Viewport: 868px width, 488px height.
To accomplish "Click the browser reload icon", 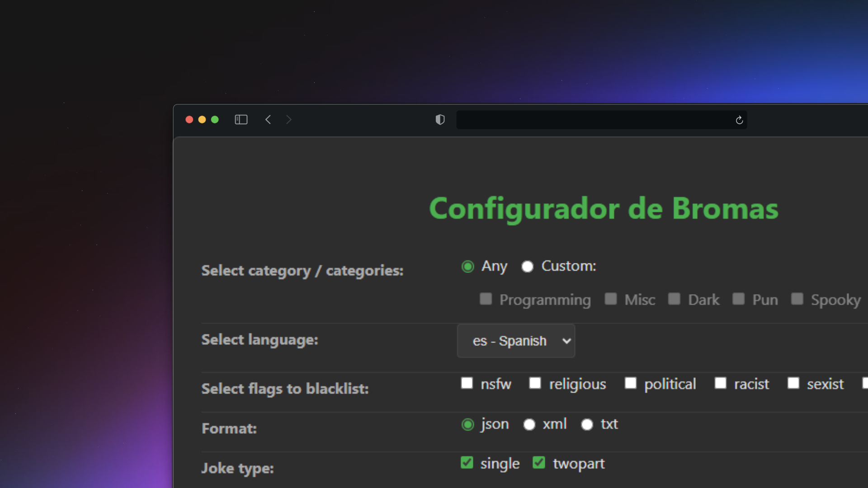I will coord(740,120).
